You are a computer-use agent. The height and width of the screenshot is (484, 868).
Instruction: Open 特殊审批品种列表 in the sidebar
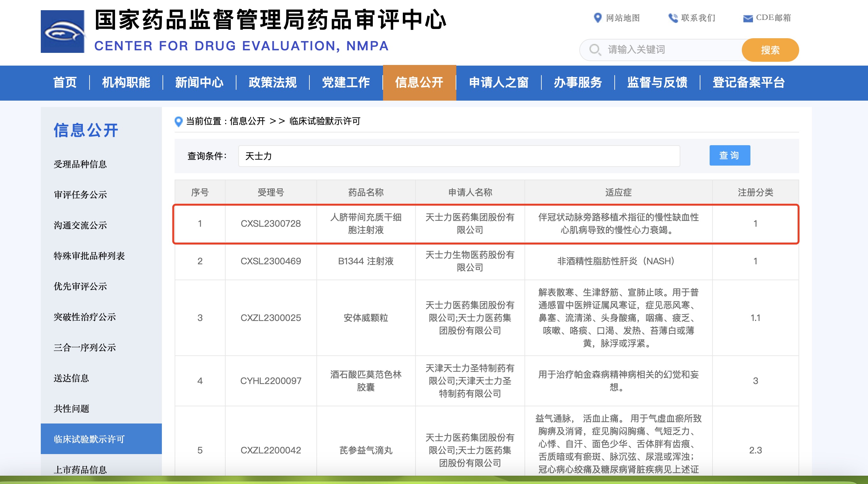[89, 256]
